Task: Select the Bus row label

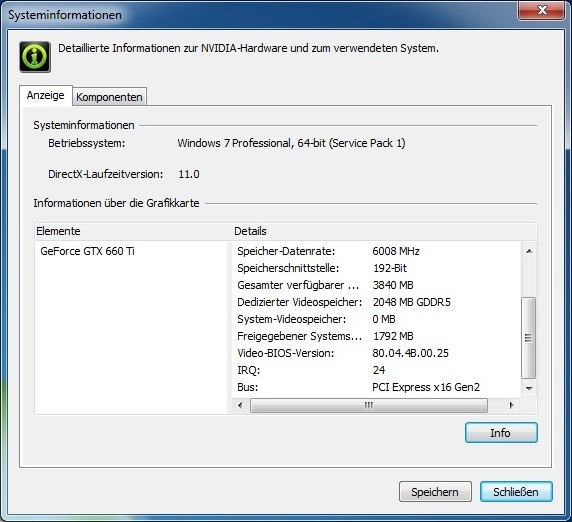Action: pos(247,387)
